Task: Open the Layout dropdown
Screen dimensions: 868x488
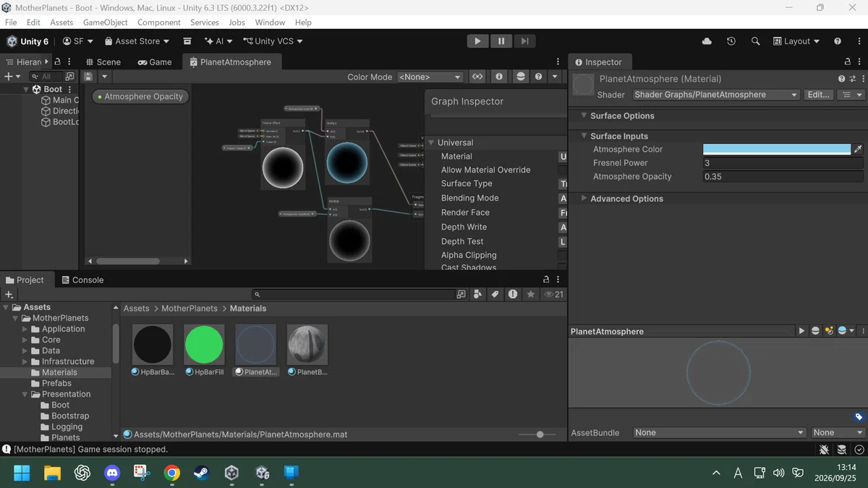Action: pyautogui.click(x=796, y=41)
